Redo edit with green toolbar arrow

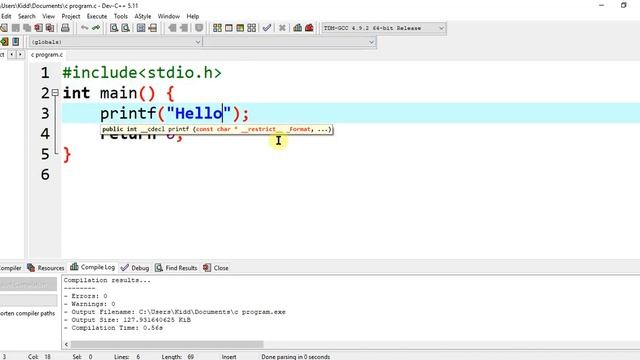pyautogui.click(x=96, y=28)
